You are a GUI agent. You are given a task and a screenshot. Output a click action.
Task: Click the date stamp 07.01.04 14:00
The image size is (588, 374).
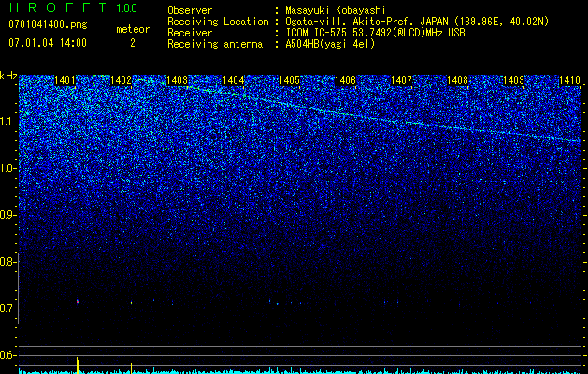(x=48, y=43)
